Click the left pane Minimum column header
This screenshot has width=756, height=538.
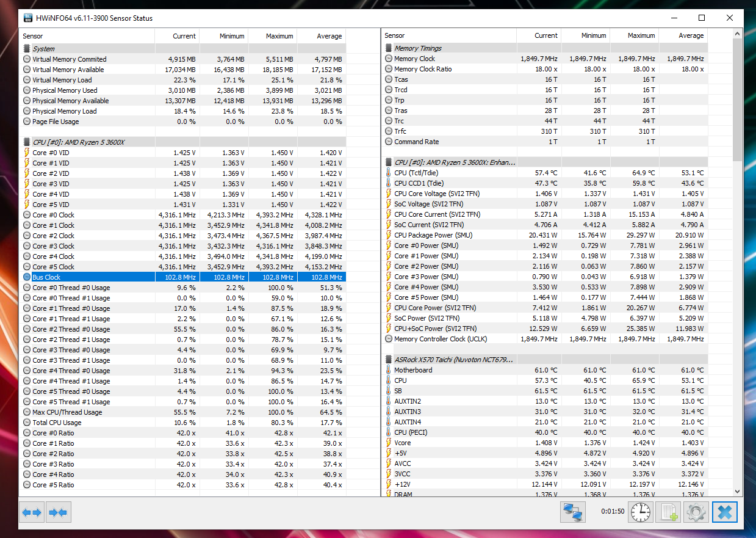pos(224,36)
